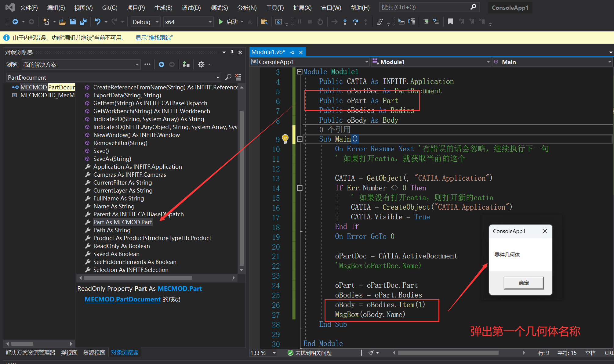The height and width of the screenshot is (364, 614).
Task: Collapse the If Err.Number code block
Action: (x=300, y=188)
